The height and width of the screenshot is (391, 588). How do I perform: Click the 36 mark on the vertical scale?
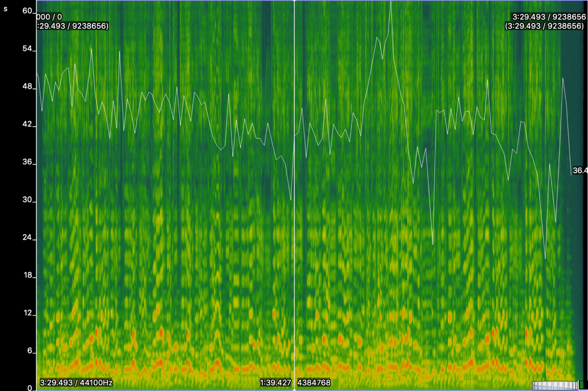point(27,162)
